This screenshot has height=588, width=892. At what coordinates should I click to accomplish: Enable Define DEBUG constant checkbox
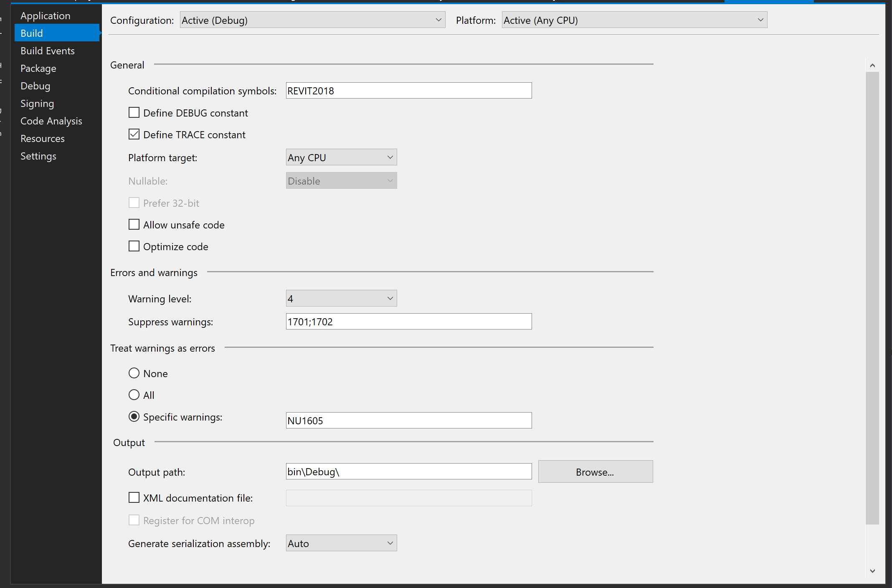pyautogui.click(x=134, y=113)
